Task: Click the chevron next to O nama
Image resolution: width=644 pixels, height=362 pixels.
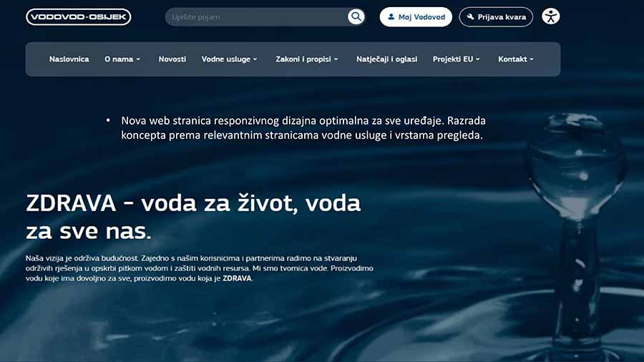Action: click(138, 59)
